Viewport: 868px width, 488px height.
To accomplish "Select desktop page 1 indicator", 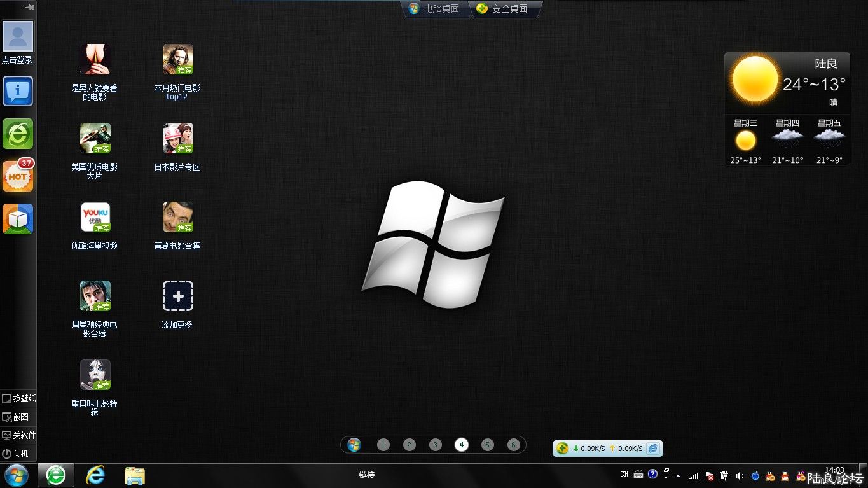I will (383, 445).
